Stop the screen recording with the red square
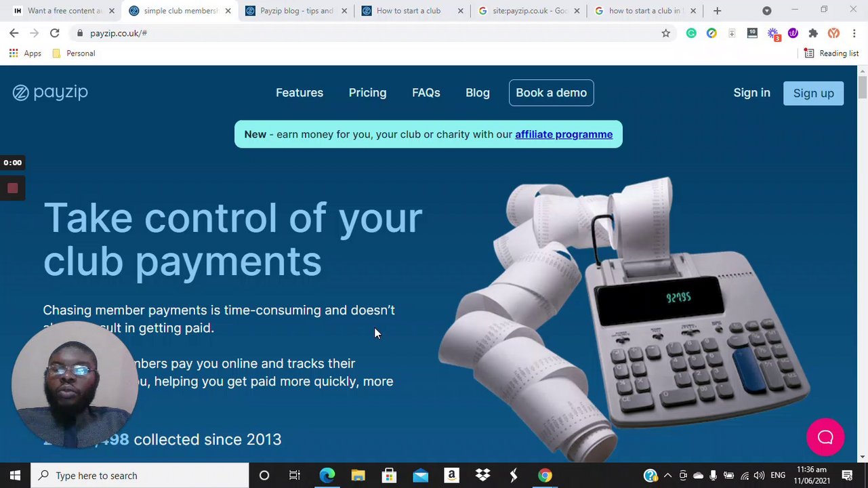868x488 pixels. [x=12, y=188]
